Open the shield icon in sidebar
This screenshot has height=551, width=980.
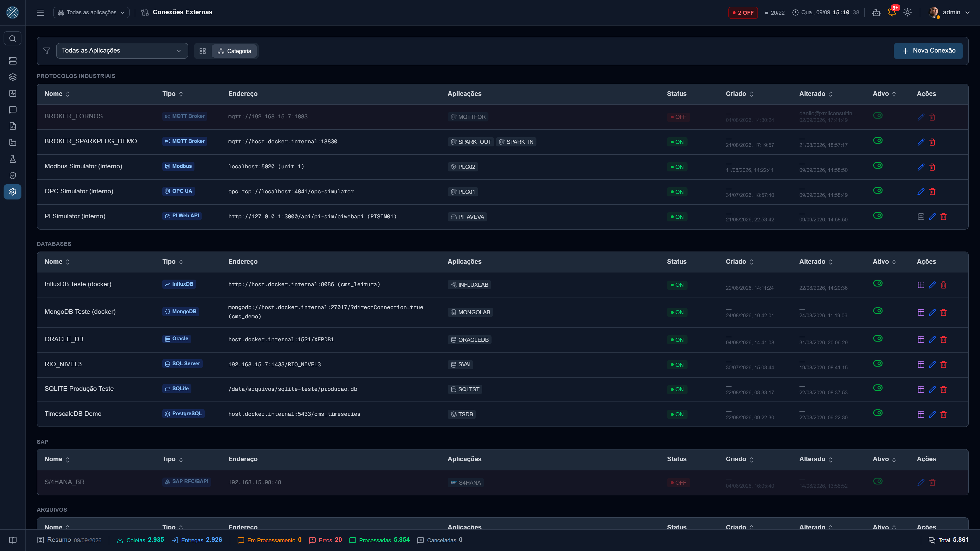pos(13,175)
